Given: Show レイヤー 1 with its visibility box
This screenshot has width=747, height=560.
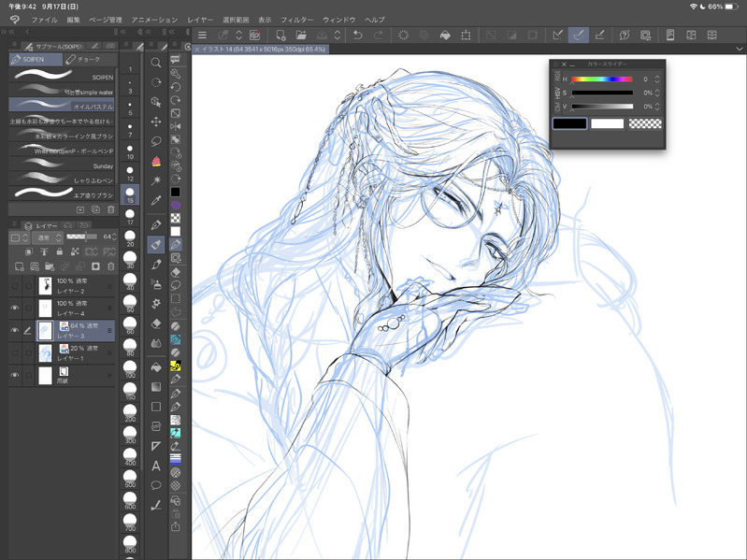Looking at the screenshot, I should (15, 352).
